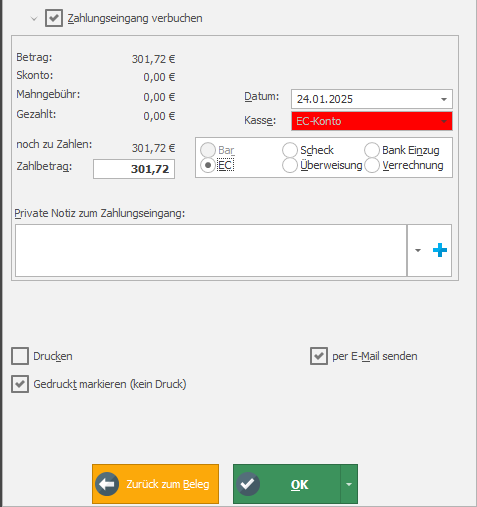The width and height of the screenshot is (477, 507).
Task: Toggle Gedruckt markieren (kein Druck) checkbox
Action: coord(20,384)
